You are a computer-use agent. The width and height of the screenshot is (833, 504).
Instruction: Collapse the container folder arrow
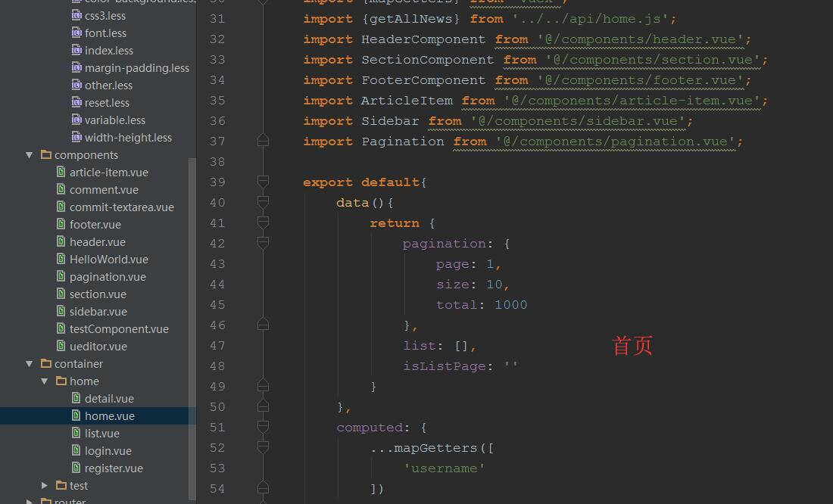30,364
